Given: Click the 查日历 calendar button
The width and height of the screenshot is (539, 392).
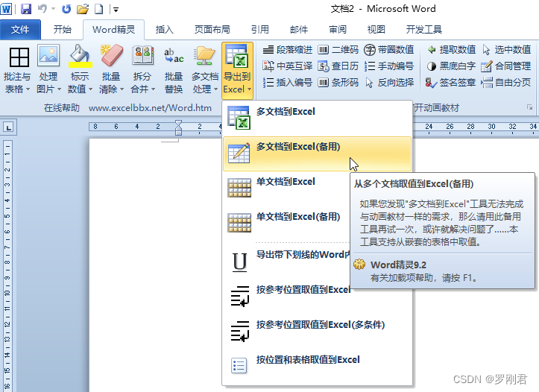Looking at the screenshot, I should tap(338, 66).
